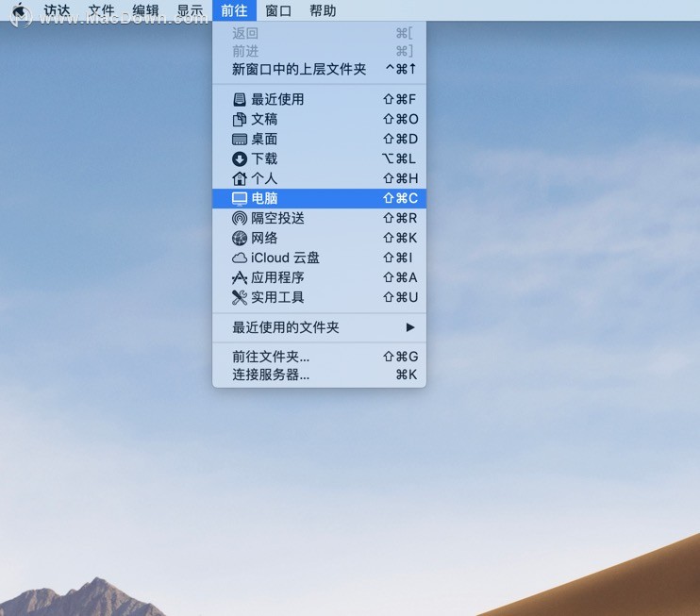Screen dimensions: 700x616
Task: Open the Apple menu icon
Action: pos(21,9)
